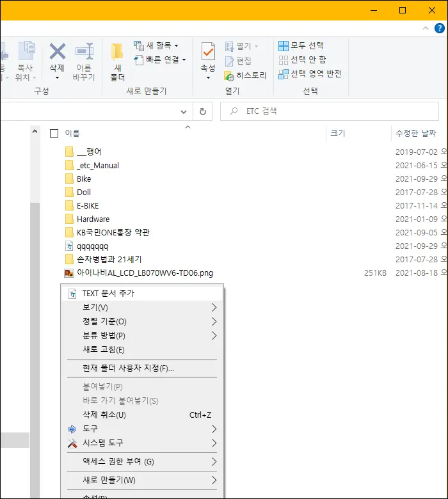Viewport: 448px width, 499px height.
Task: Click the Open (열기) ribbon icon
Action: click(229, 47)
